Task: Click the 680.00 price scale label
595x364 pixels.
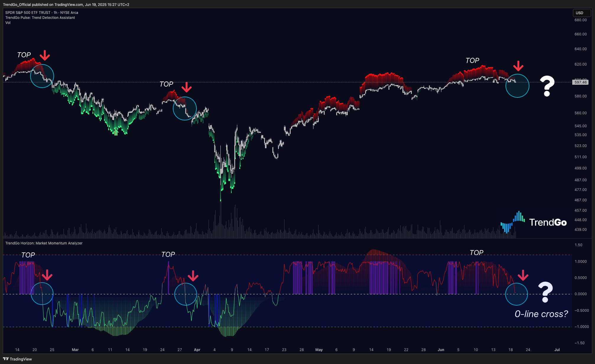Action: tap(580, 20)
